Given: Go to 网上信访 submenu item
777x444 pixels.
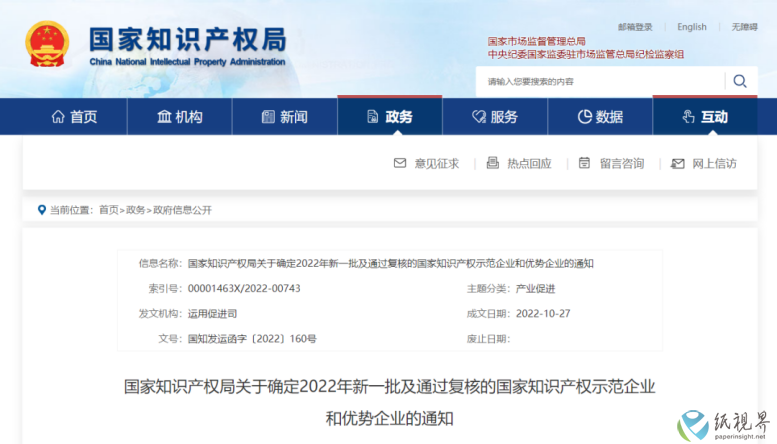Looking at the screenshot, I should tap(714, 163).
